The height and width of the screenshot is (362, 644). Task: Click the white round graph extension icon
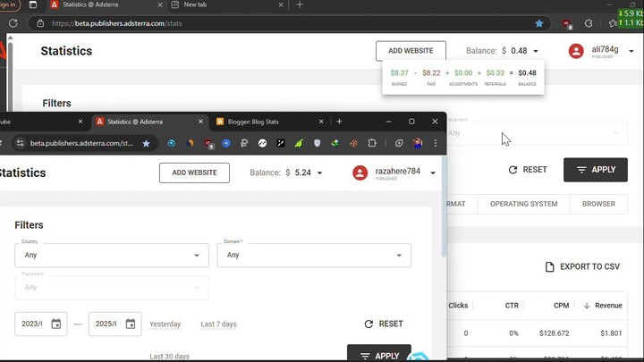click(262, 143)
